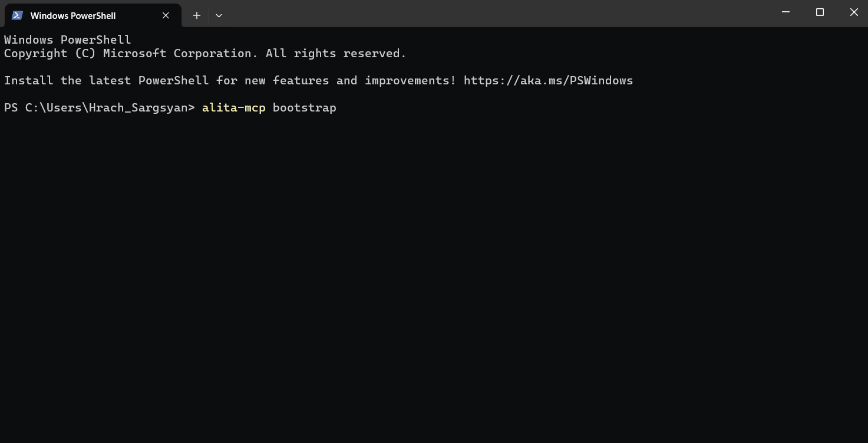The height and width of the screenshot is (443, 868).
Task: Open the https://aka.ms/PSWindows link
Action: 548,80
